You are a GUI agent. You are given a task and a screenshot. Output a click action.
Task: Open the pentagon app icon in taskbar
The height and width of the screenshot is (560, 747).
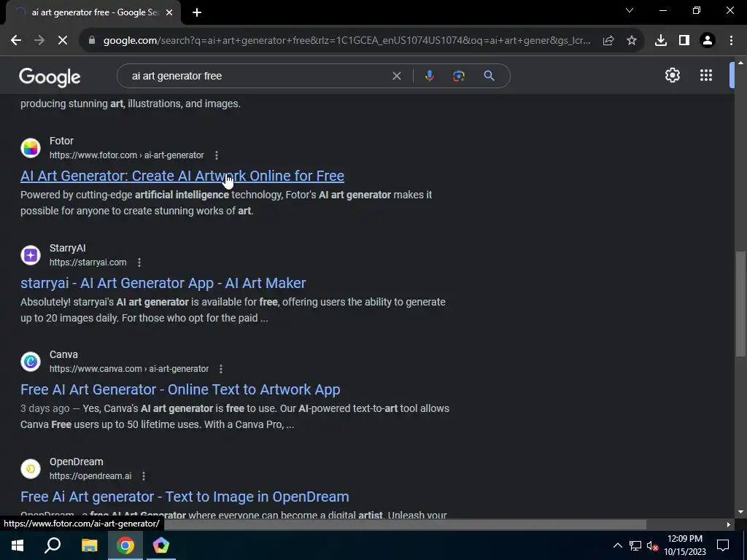point(161,545)
